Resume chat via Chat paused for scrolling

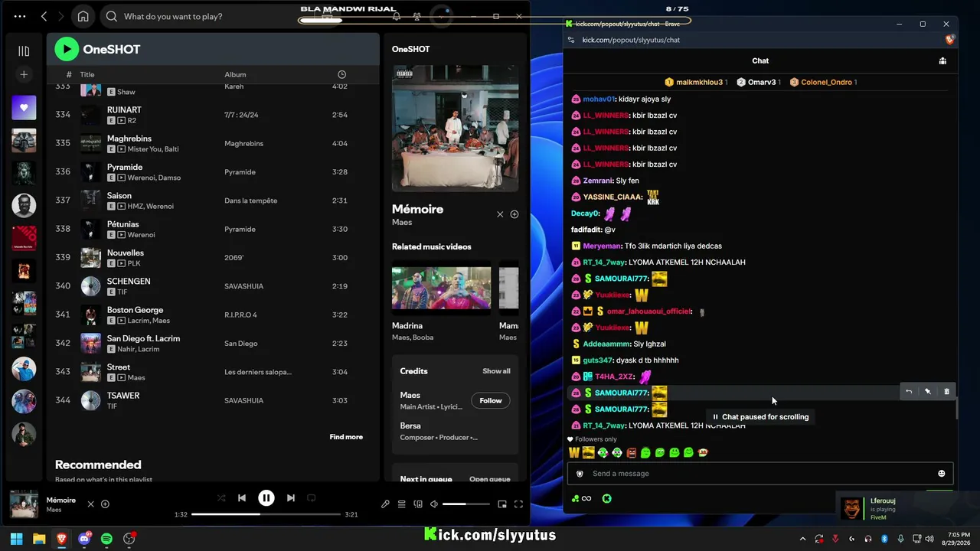click(x=760, y=417)
